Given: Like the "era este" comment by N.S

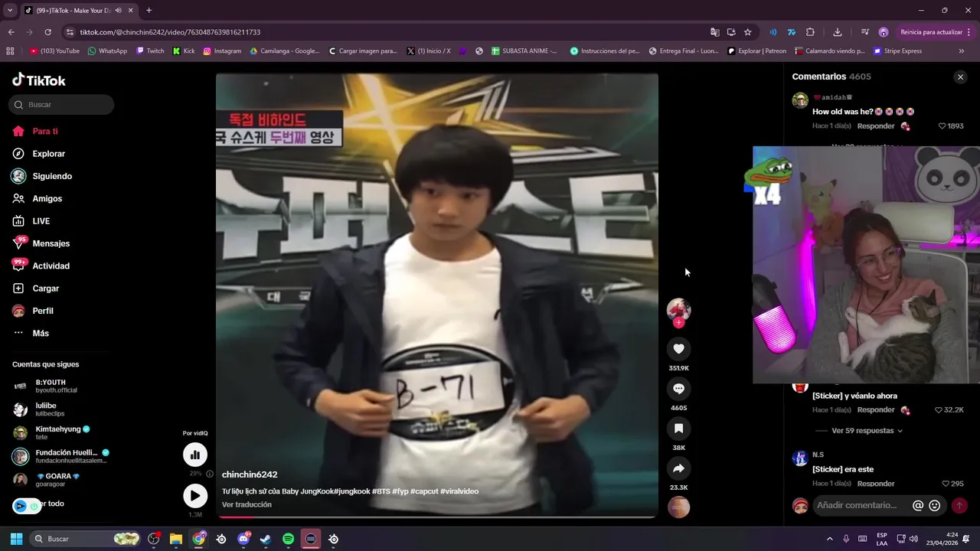Looking at the screenshot, I should point(946,484).
